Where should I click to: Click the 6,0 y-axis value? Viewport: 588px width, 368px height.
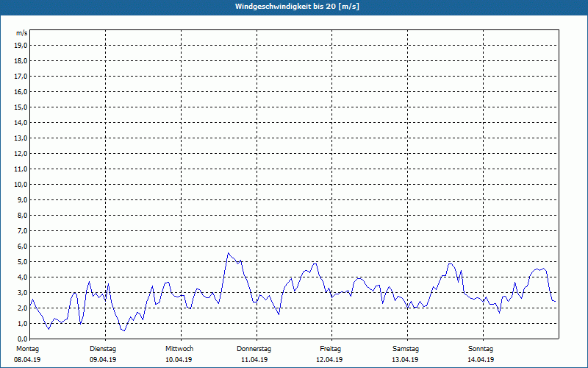[22, 246]
